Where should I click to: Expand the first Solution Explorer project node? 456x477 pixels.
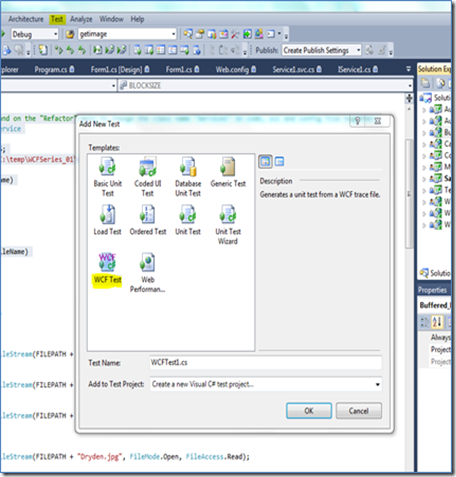pyautogui.click(x=424, y=110)
